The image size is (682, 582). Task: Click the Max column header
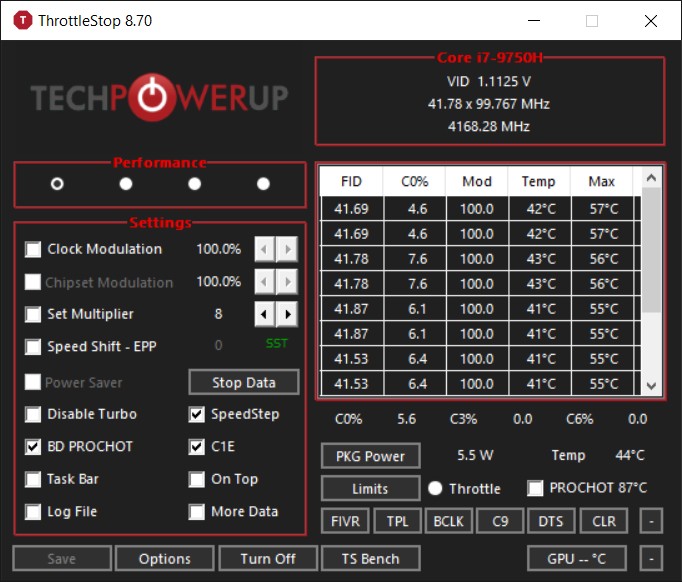(x=602, y=181)
